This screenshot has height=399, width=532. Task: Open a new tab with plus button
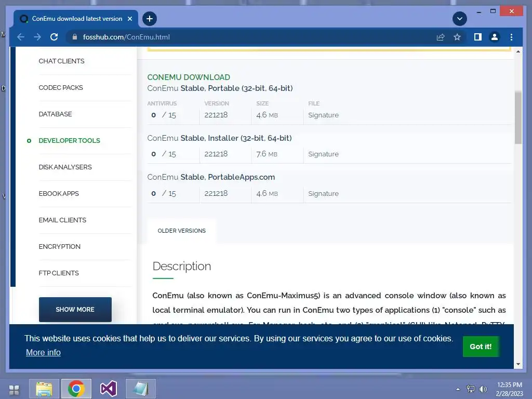point(150,19)
